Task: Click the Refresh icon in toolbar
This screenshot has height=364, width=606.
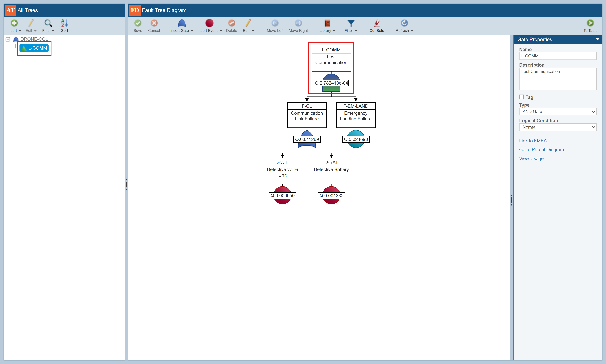Action: tap(404, 23)
